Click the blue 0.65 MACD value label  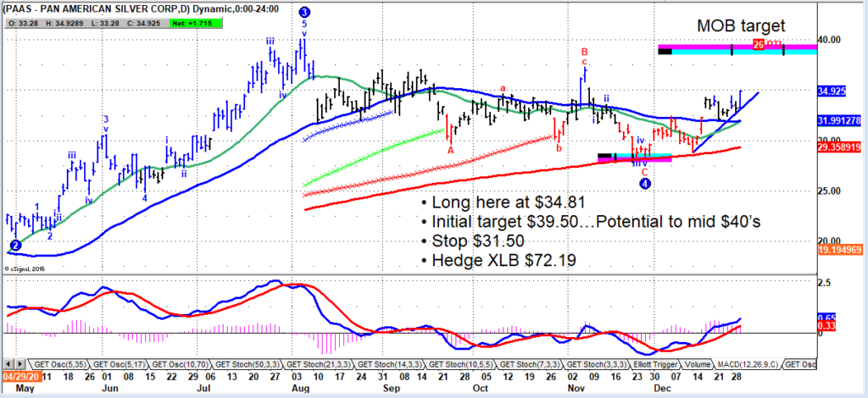(x=826, y=318)
